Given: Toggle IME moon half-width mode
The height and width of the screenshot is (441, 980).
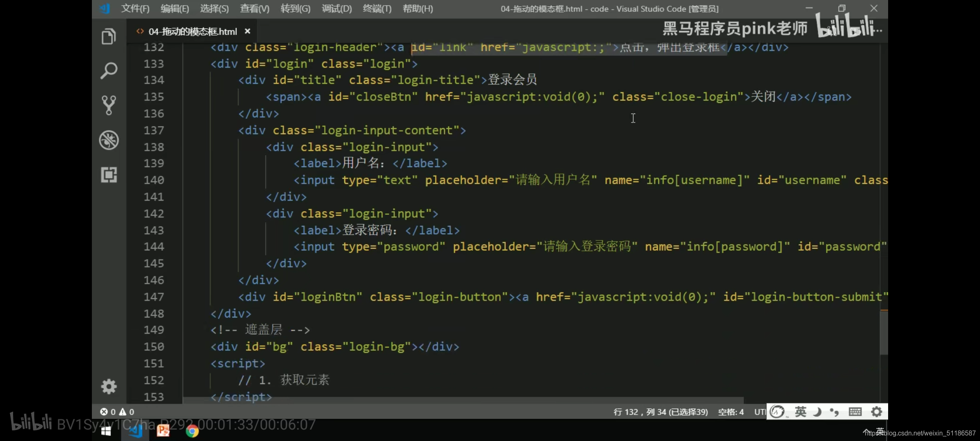Looking at the screenshot, I should [817, 412].
